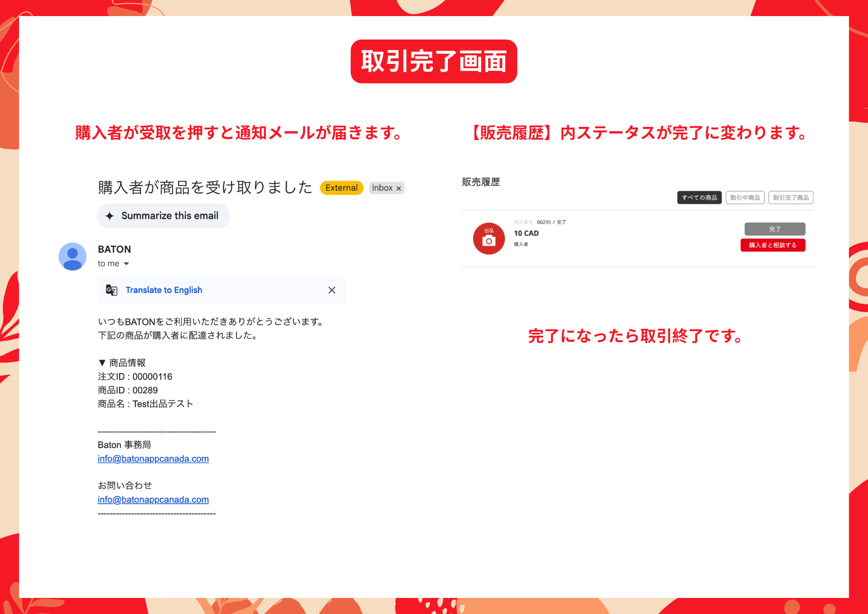Viewport: 868px width, 614px height.
Task: Click the External label badge
Action: coord(342,188)
